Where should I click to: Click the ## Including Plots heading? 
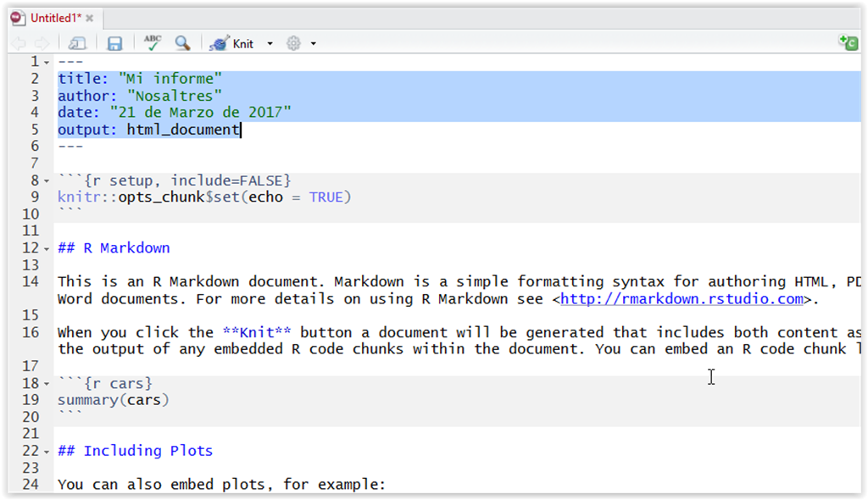click(x=135, y=451)
